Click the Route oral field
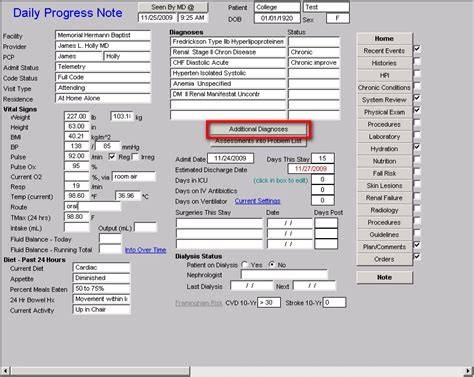 tap(93, 206)
